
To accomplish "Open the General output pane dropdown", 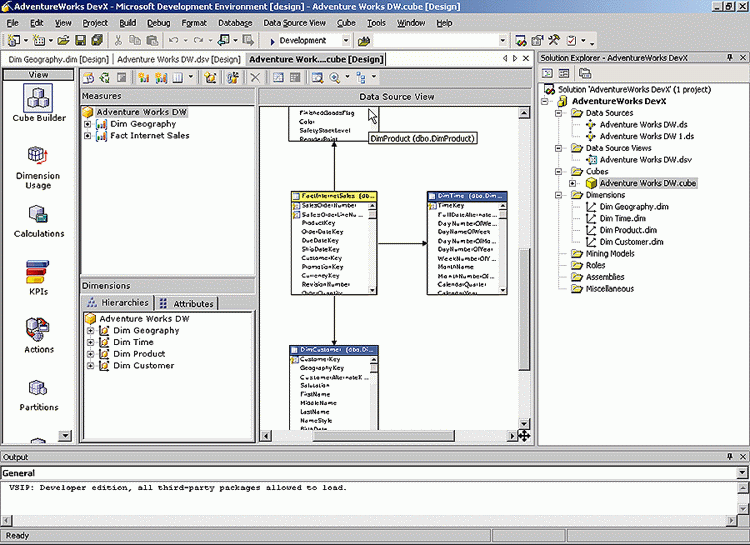I will tap(742, 473).
